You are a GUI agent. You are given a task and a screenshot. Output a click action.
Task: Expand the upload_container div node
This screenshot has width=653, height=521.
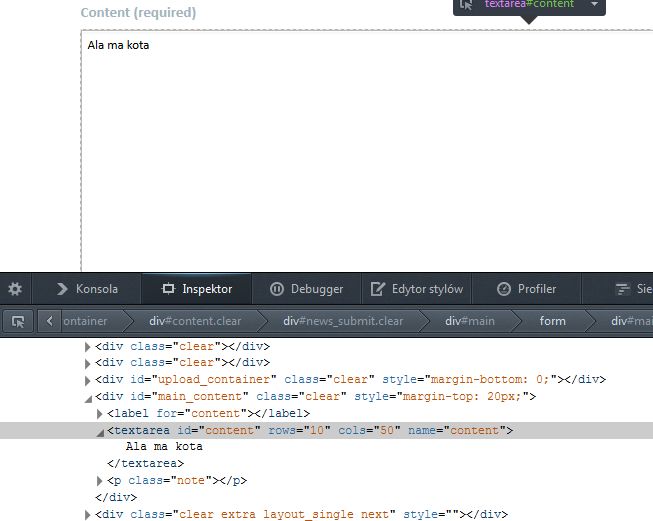[x=88, y=380]
